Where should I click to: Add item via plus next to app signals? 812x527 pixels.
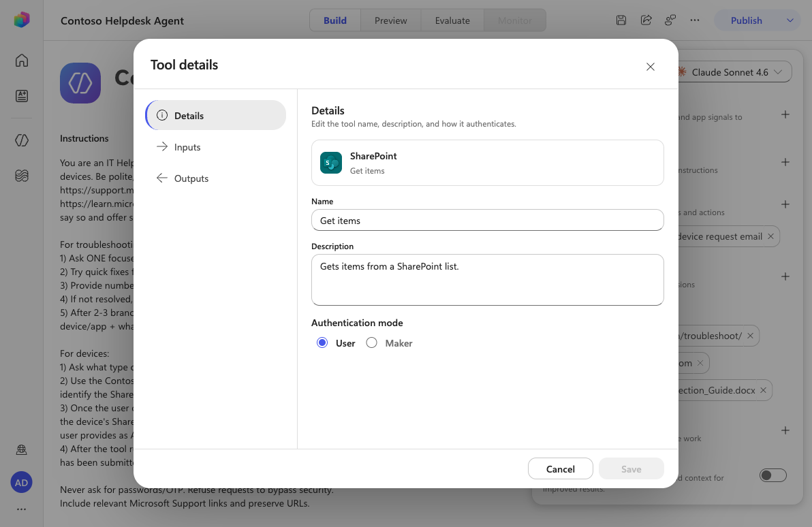785,114
